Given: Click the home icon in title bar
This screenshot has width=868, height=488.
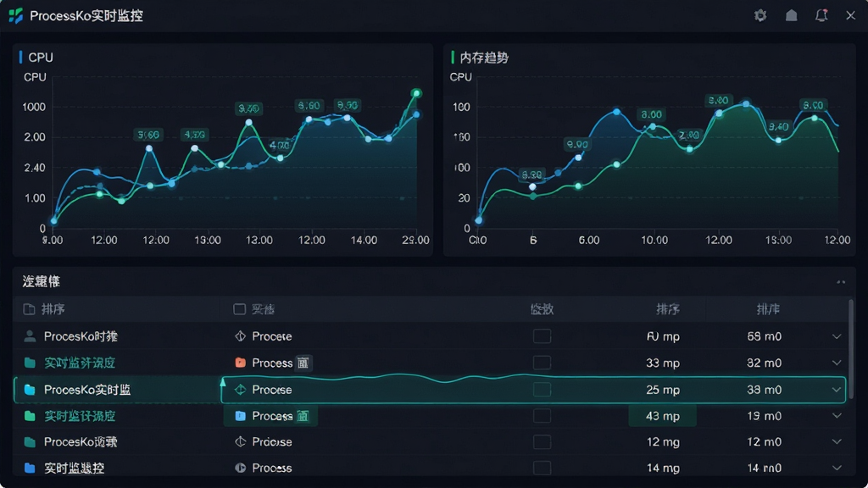Looking at the screenshot, I should [791, 15].
